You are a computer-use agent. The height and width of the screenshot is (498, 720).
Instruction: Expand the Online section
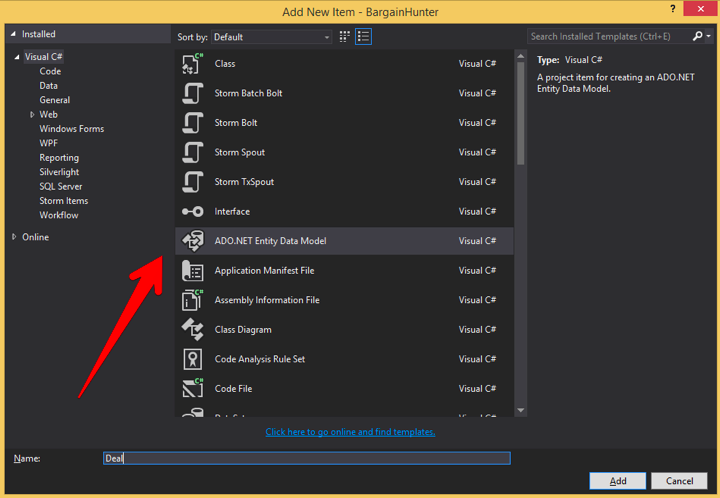click(14, 237)
